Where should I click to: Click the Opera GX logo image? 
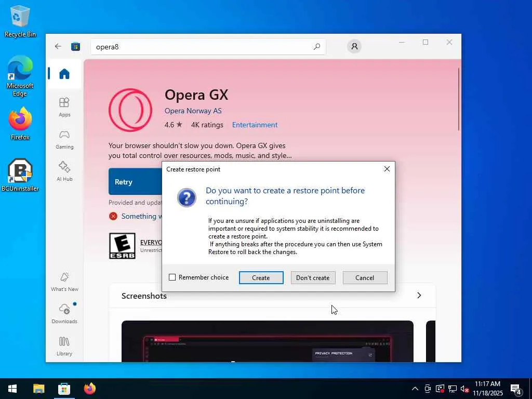[130, 110]
